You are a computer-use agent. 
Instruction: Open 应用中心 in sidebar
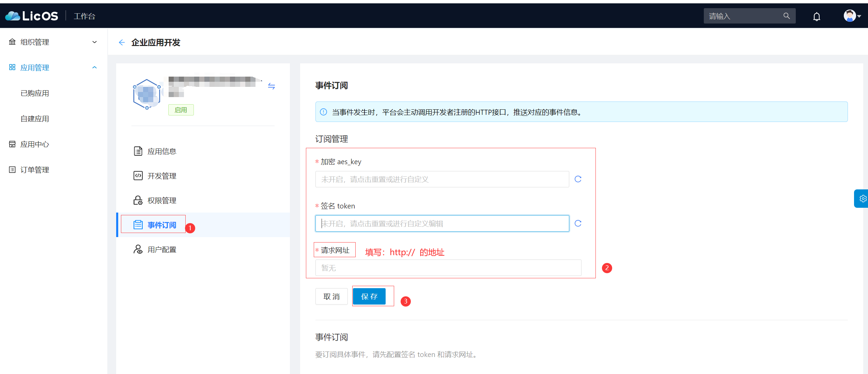(35, 144)
